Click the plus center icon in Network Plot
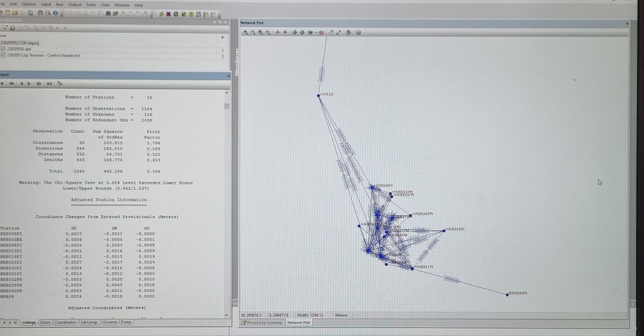644x336 pixels. pyautogui.click(x=285, y=32)
